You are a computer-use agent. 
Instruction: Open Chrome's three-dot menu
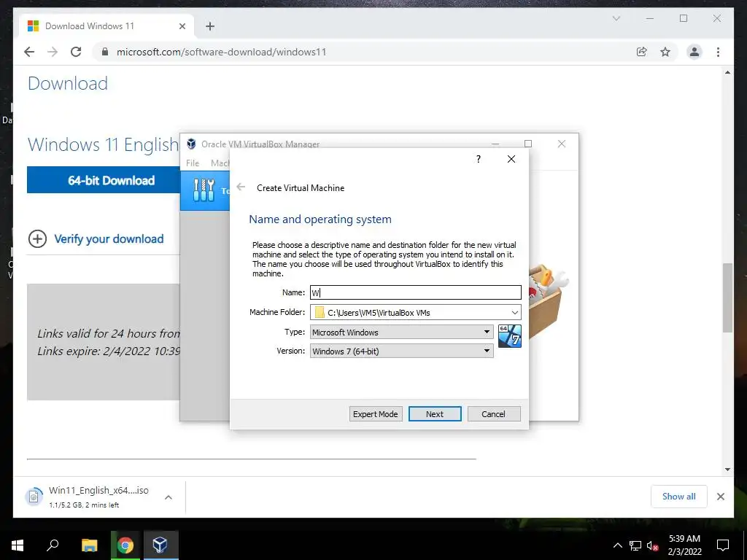pos(718,52)
